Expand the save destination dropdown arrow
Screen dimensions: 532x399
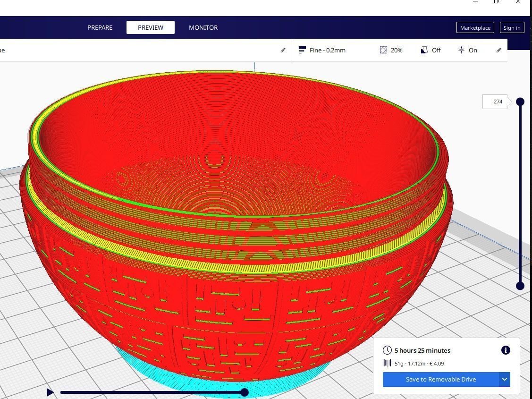(x=505, y=379)
